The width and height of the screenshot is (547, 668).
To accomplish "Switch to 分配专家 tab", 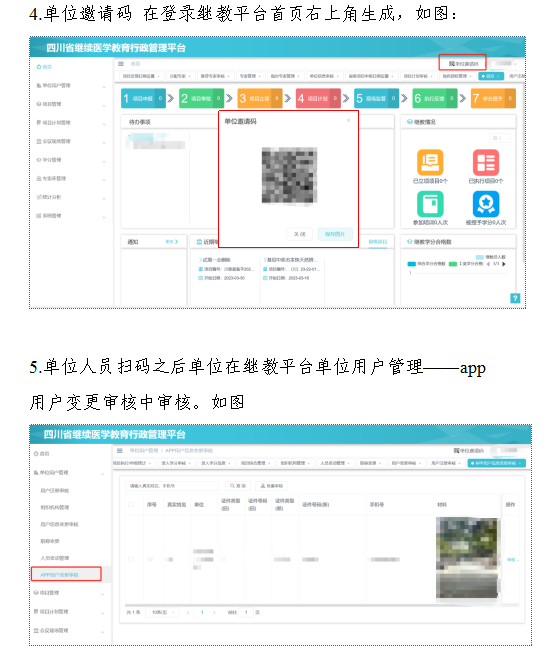I will [x=180, y=76].
